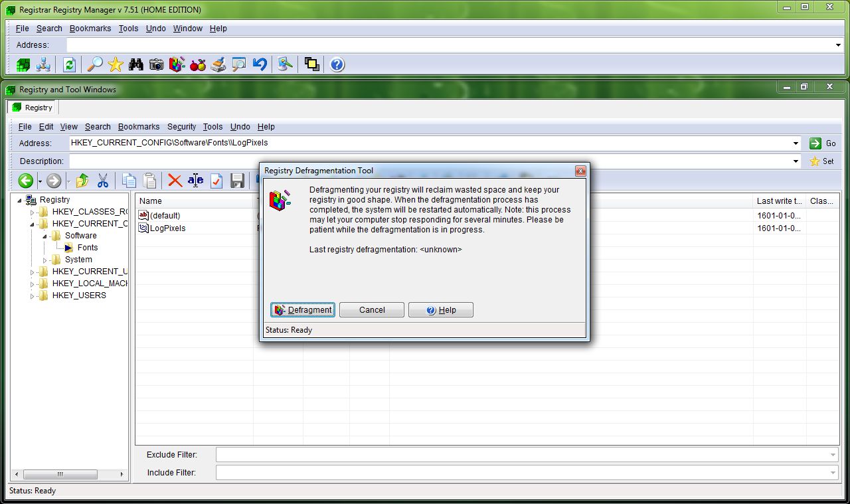Click Cancel in the Defragmentation dialog
This screenshot has width=850, height=504.
coord(372,310)
